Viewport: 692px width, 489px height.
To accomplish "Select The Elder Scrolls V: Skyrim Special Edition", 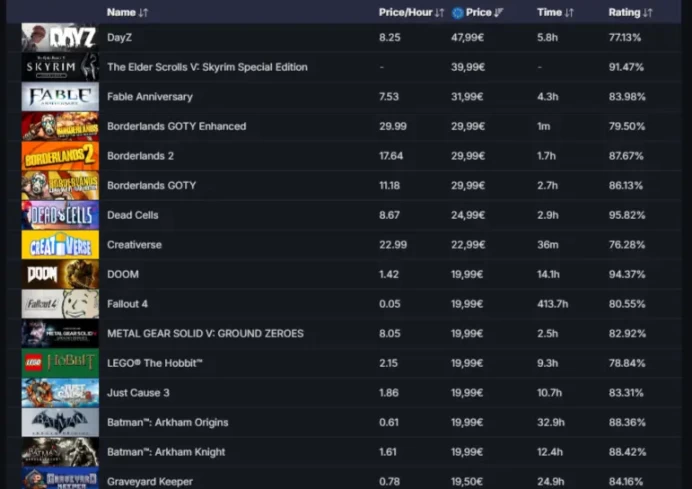I will pos(207,67).
